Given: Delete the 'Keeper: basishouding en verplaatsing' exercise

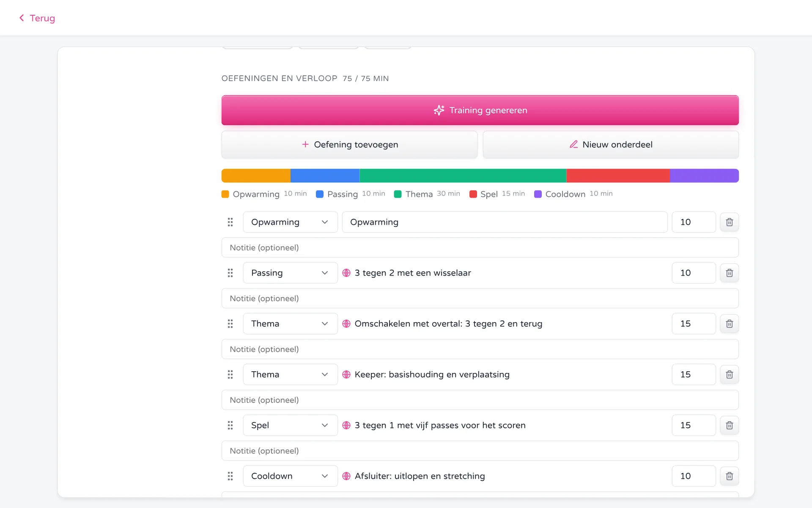Looking at the screenshot, I should point(729,374).
